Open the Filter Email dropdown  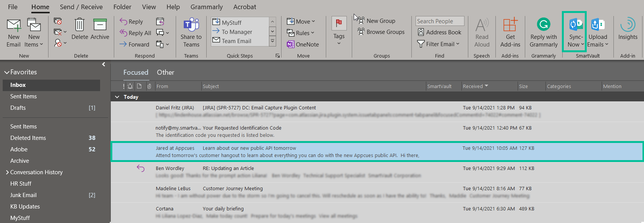438,44
